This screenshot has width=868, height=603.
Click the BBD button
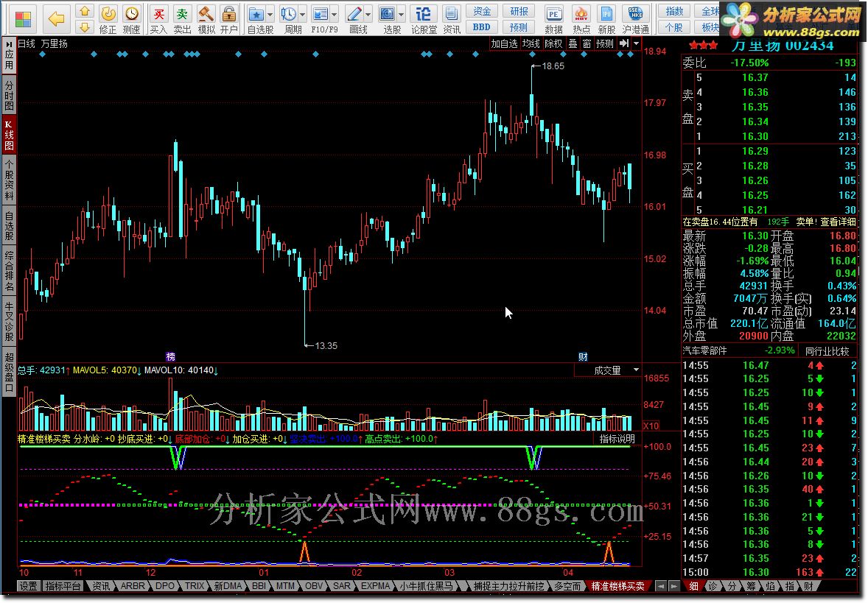482,27
